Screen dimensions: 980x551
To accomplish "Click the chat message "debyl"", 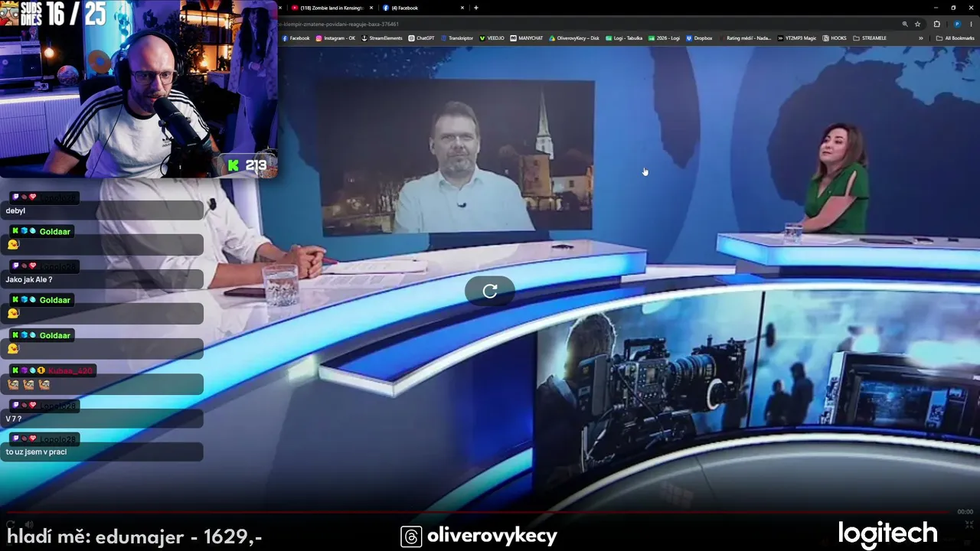I will pos(15,210).
